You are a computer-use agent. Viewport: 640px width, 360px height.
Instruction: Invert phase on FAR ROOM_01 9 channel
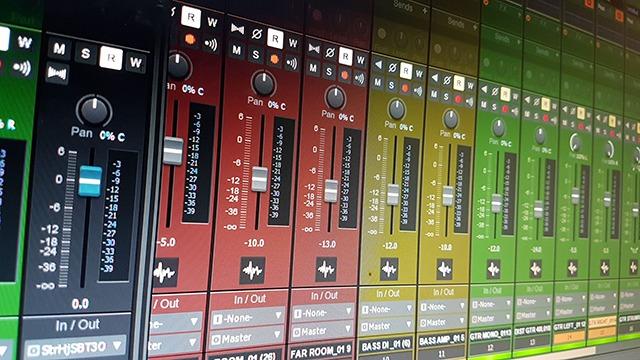(330, 53)
